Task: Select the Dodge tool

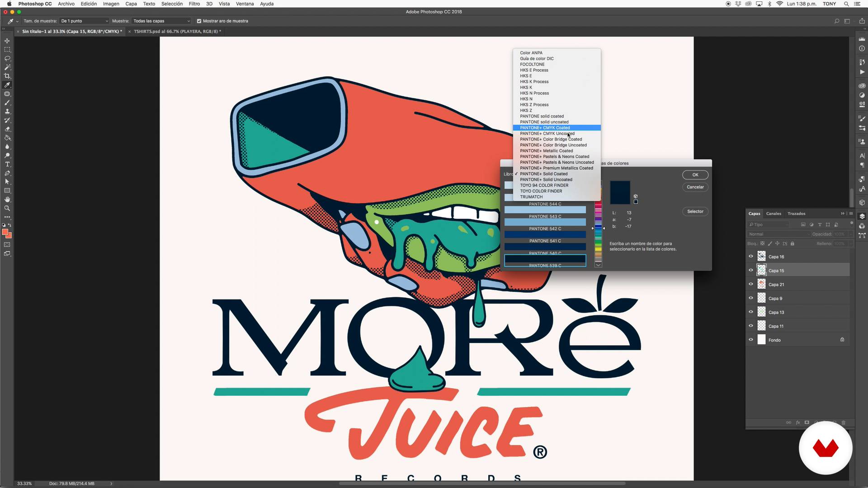Action: click(7, 155)
